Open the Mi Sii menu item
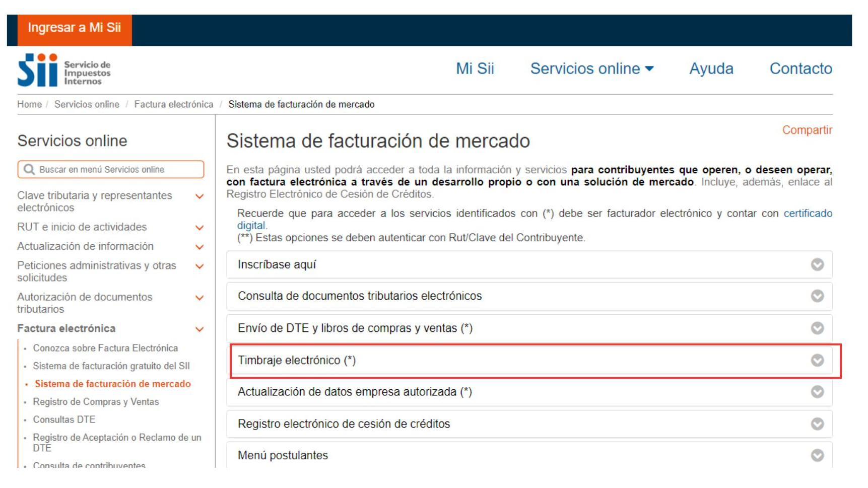Viewport: 868px width, 488px height. tap(475, 68)
